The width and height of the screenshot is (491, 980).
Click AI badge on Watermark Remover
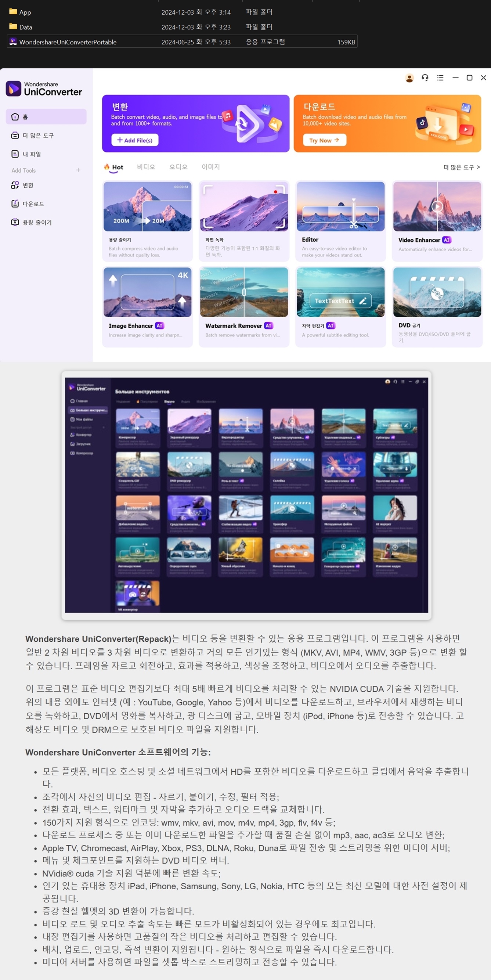(268, 326)
